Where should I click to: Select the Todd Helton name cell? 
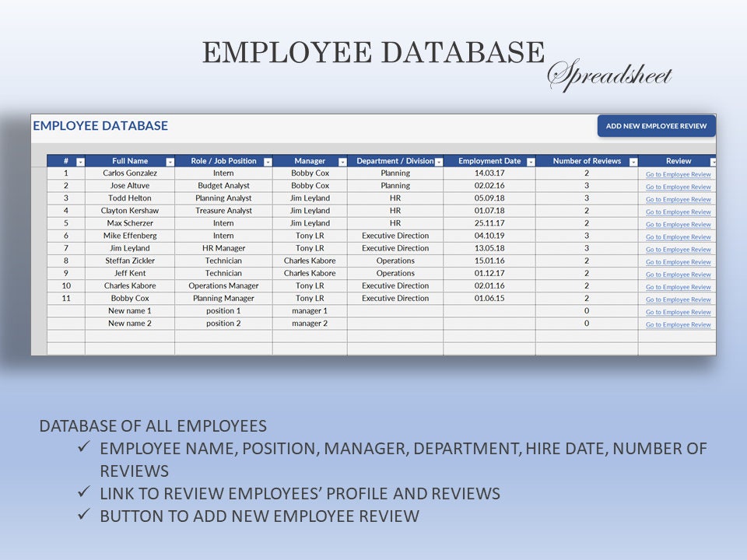pos(130,198)
